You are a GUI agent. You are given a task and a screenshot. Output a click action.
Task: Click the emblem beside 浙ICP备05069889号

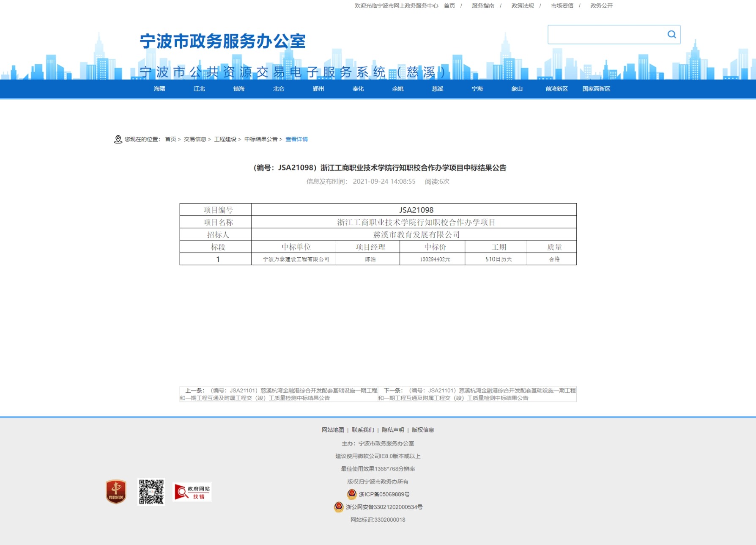[351, 494]
